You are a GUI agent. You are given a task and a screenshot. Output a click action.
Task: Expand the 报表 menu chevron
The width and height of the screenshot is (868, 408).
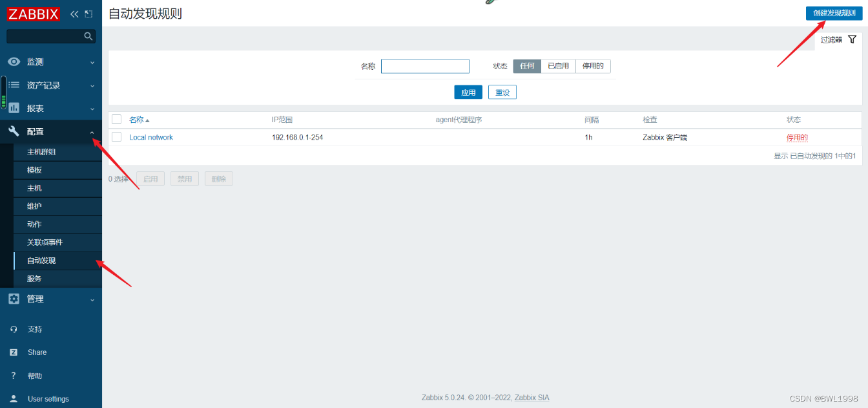pos(92,109)
